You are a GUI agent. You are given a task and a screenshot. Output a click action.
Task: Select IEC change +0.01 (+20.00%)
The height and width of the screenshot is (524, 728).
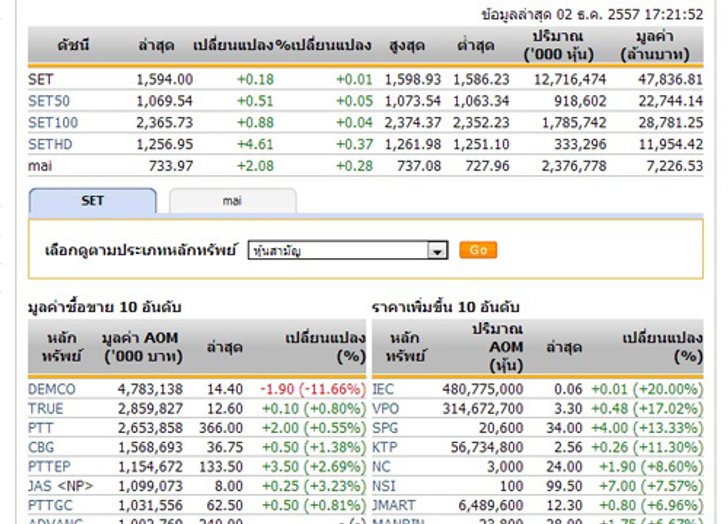tap(647, 389)
